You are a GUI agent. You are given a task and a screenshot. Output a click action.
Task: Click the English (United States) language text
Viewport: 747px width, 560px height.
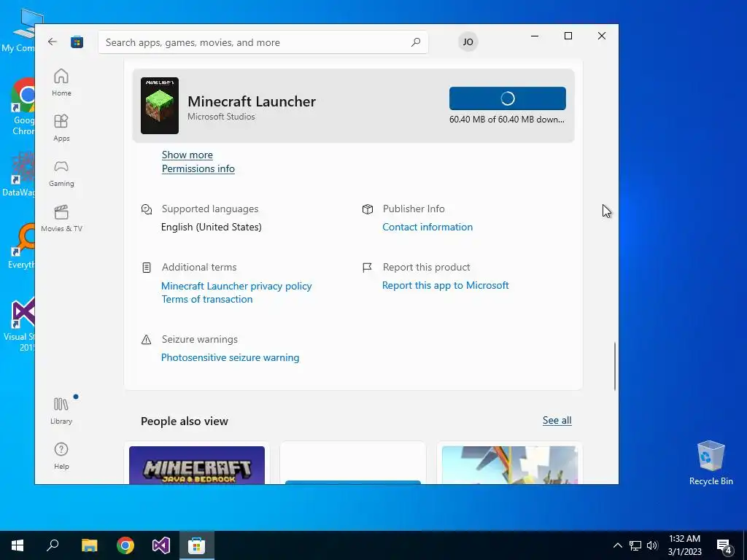pos(211,227)
